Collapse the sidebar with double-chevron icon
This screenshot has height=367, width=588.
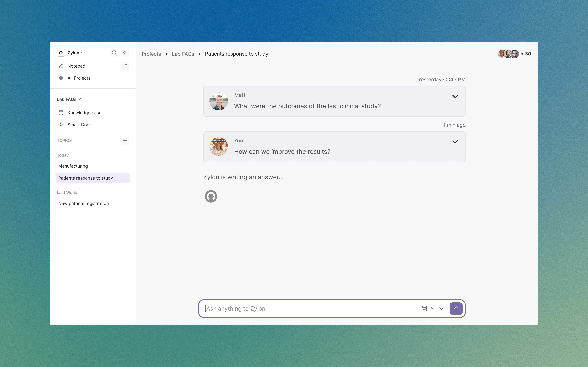(125, 53)
